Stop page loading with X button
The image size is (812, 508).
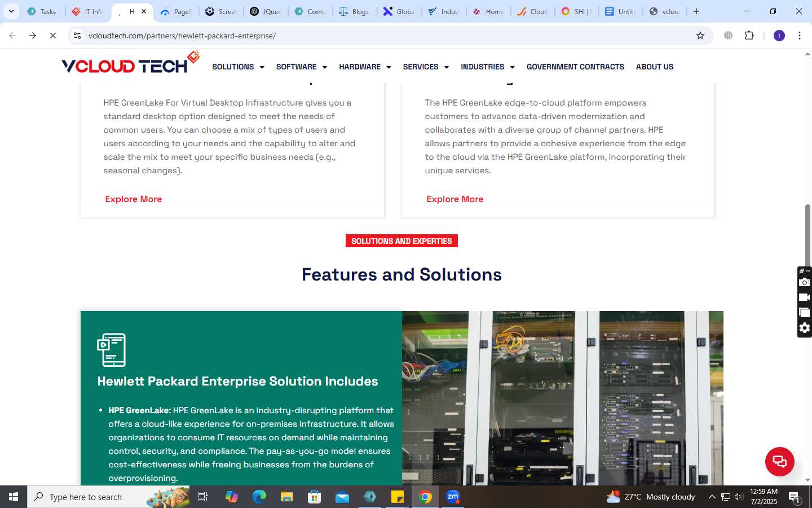52,36
